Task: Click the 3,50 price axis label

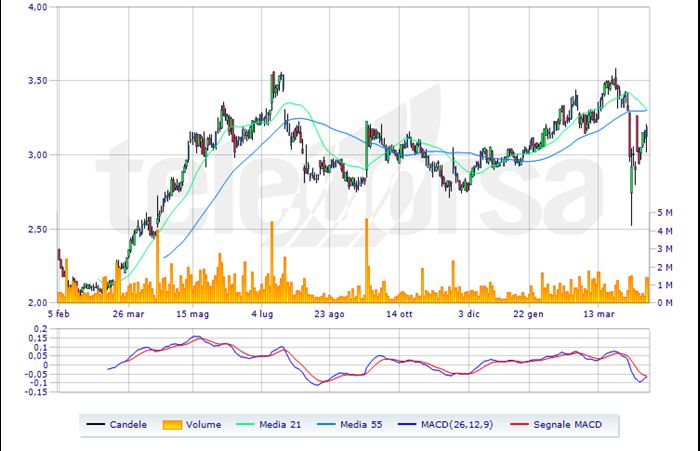Action: pos(36,80)
